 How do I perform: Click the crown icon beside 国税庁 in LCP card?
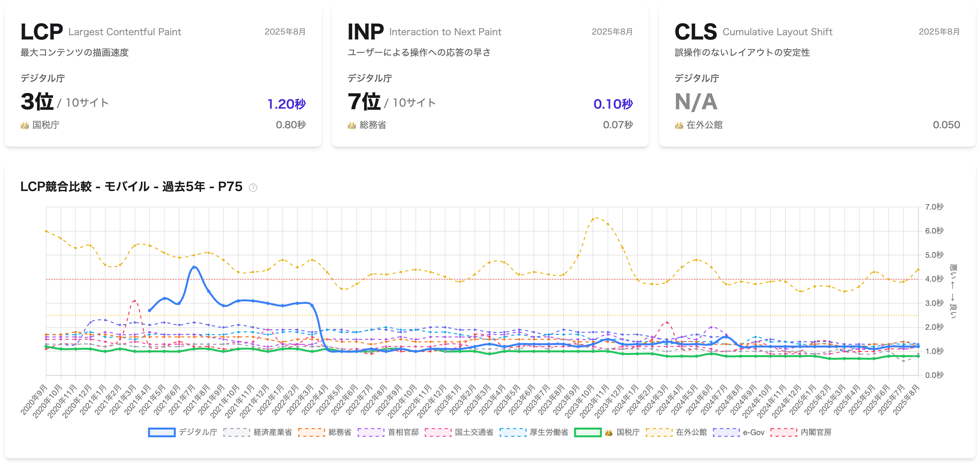[x=25, y=124]
